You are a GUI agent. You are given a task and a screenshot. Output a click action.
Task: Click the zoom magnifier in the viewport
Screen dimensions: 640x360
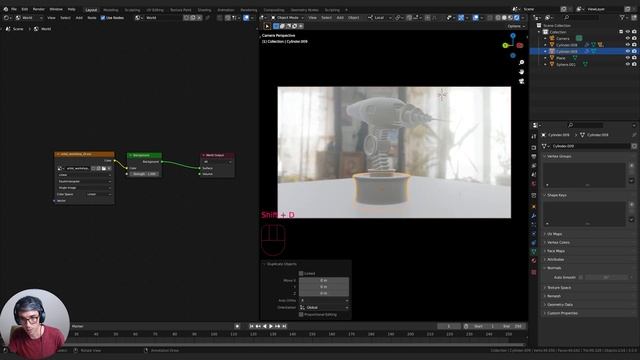coord(521,62)
